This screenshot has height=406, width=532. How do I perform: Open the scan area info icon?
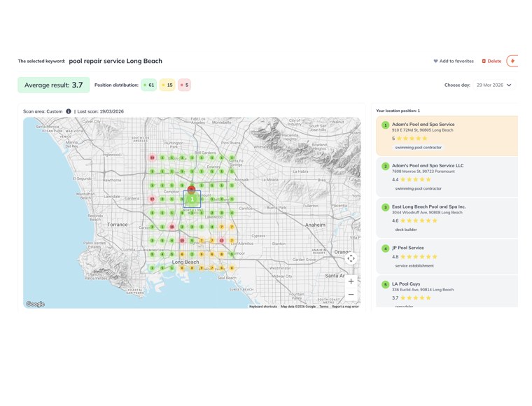point(69,111)
